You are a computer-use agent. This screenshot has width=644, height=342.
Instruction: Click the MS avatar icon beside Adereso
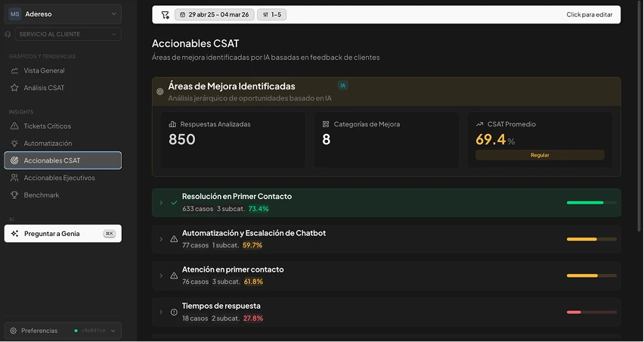coord(15,14)
